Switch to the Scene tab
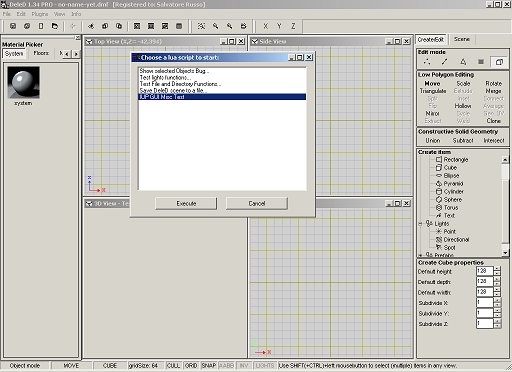512x372 pixels. point(462,39)
